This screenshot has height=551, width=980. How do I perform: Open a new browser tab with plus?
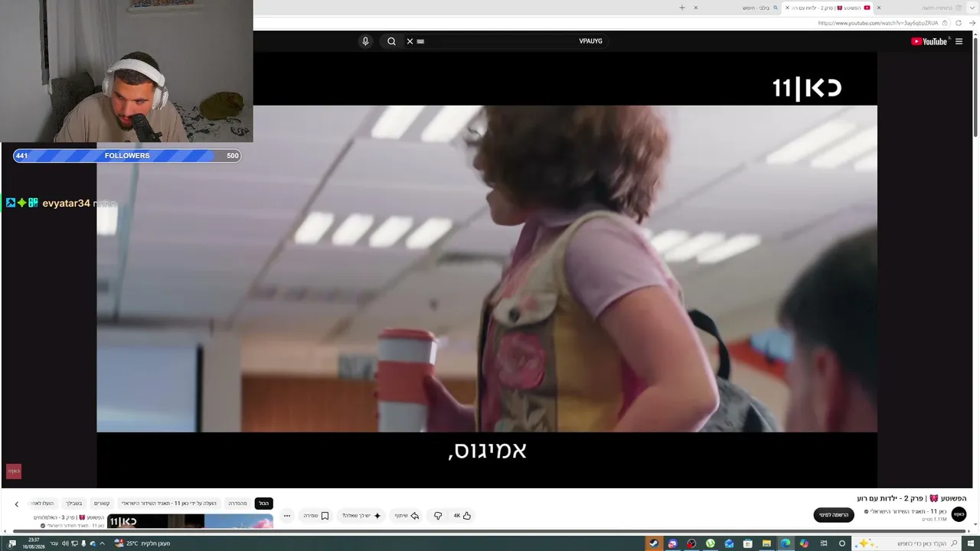click(x=682, y=8)
